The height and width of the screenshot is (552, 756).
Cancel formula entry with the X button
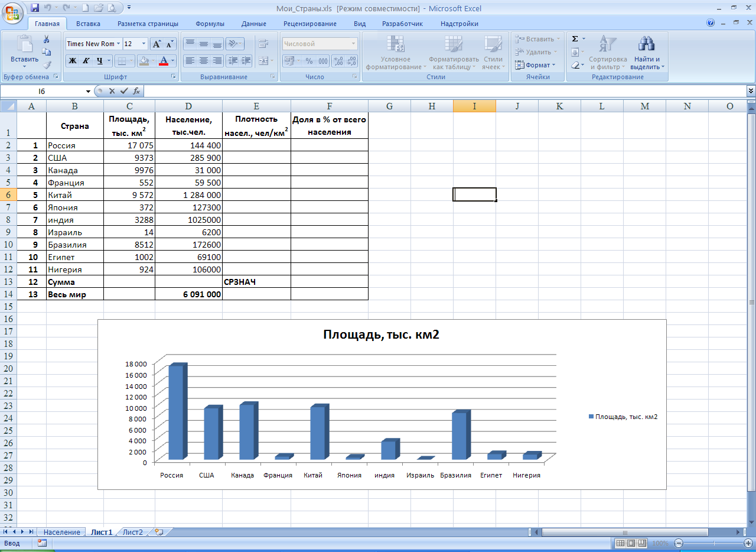click(112, 91)
